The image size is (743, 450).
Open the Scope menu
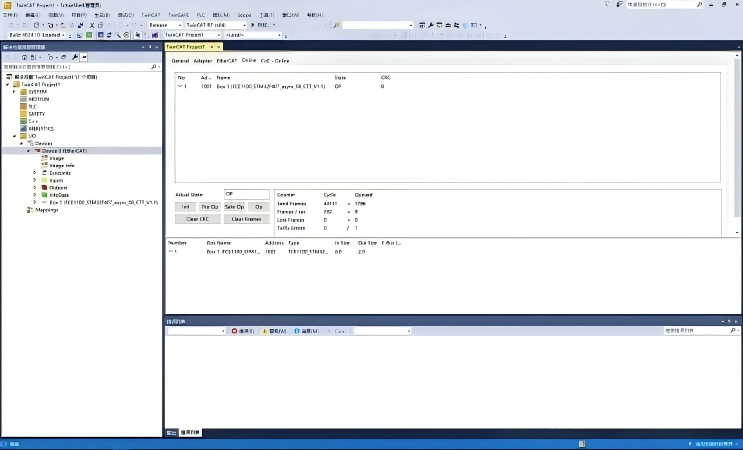click(245, 15)
